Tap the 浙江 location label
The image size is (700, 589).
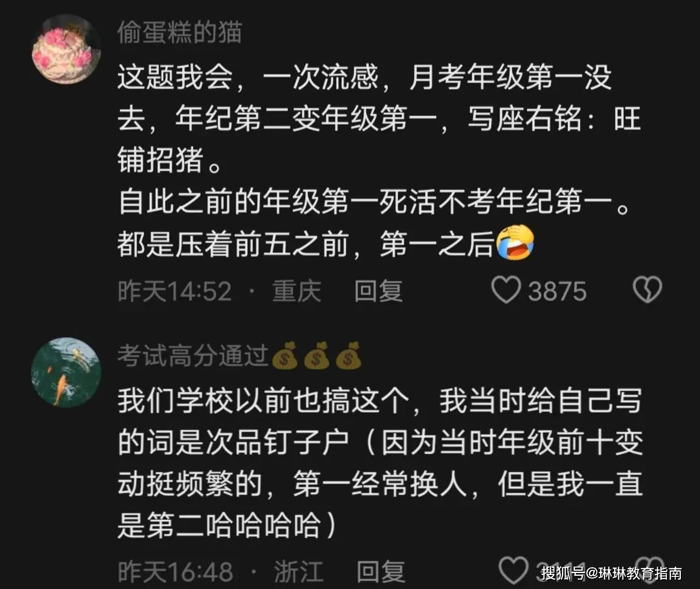299,571
